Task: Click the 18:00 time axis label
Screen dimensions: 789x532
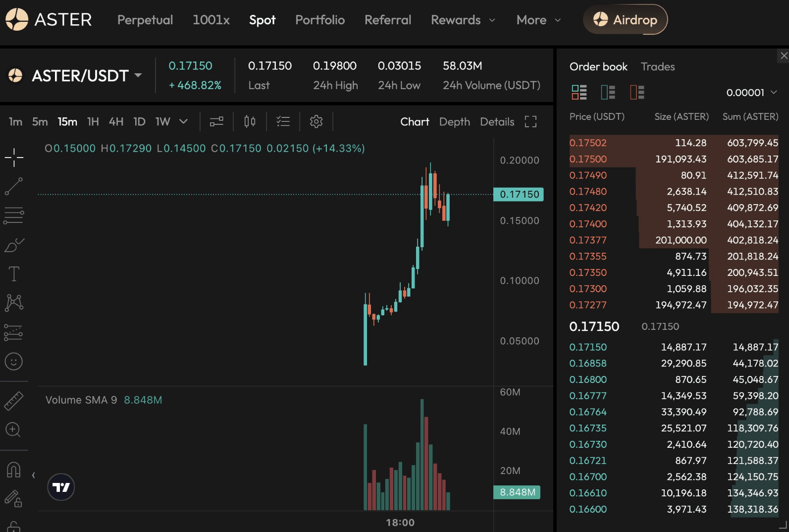Action: 400,523
